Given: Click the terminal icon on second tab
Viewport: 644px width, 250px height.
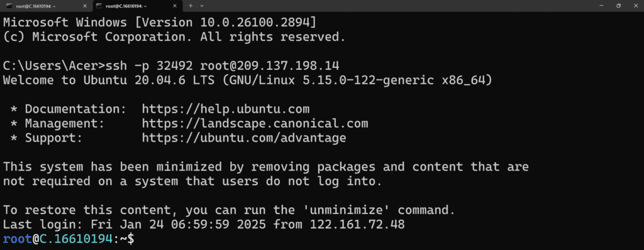Looking at the screenshot, I should tap(99, 6).
